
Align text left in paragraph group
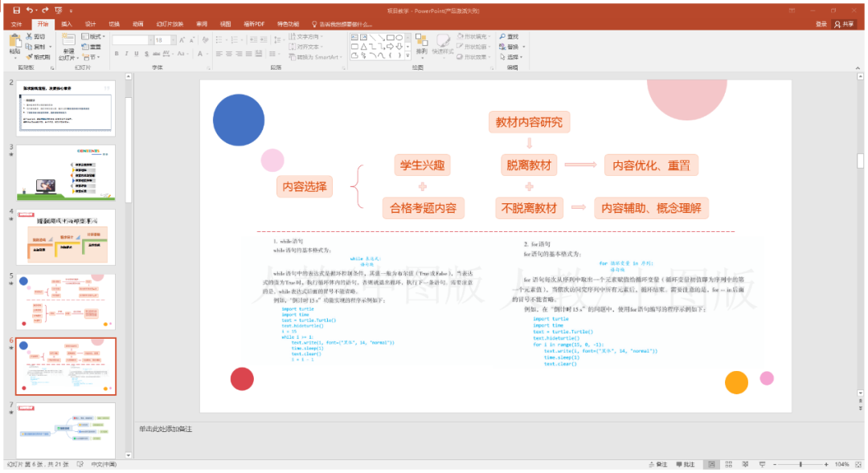point(219,54)
